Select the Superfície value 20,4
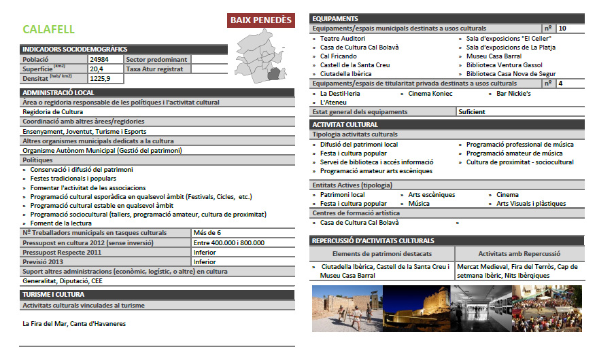 coord(97,69)
